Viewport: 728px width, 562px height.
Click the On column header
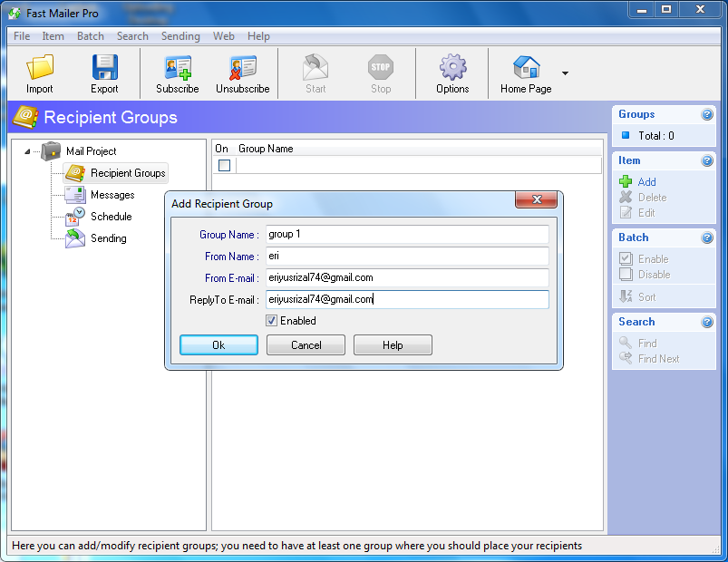click(221, 149)
